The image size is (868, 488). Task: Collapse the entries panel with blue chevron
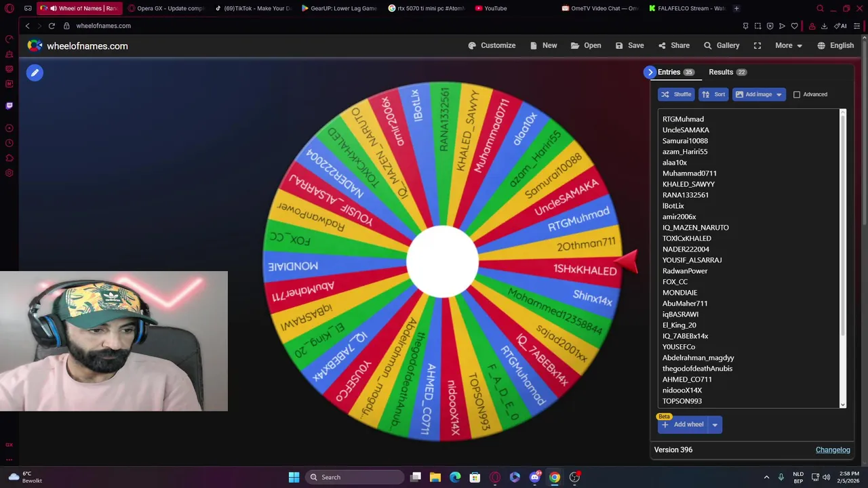pyautogui.click(x=650, y=72)
